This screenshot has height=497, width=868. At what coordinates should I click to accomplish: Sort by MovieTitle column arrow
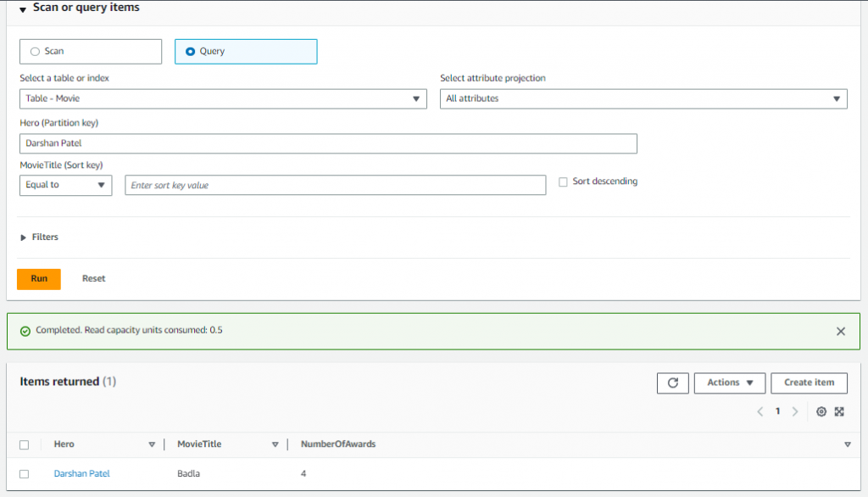point(275,444)
